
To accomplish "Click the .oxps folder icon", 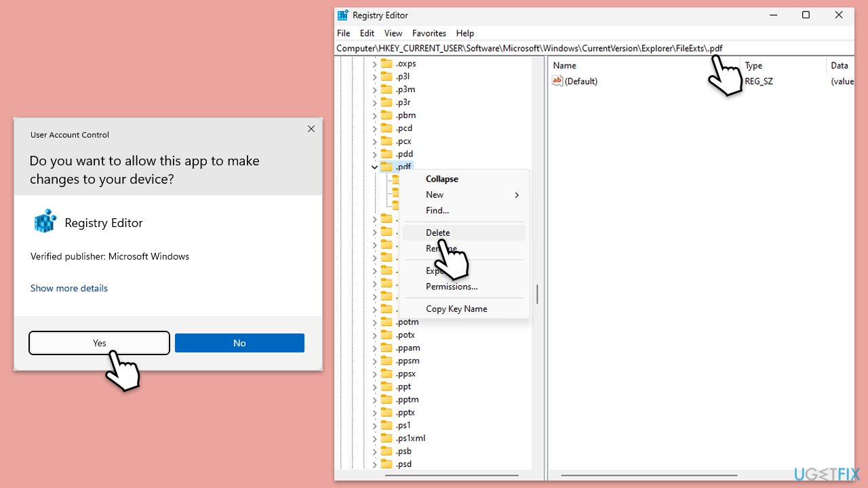I will click(387, 63).
